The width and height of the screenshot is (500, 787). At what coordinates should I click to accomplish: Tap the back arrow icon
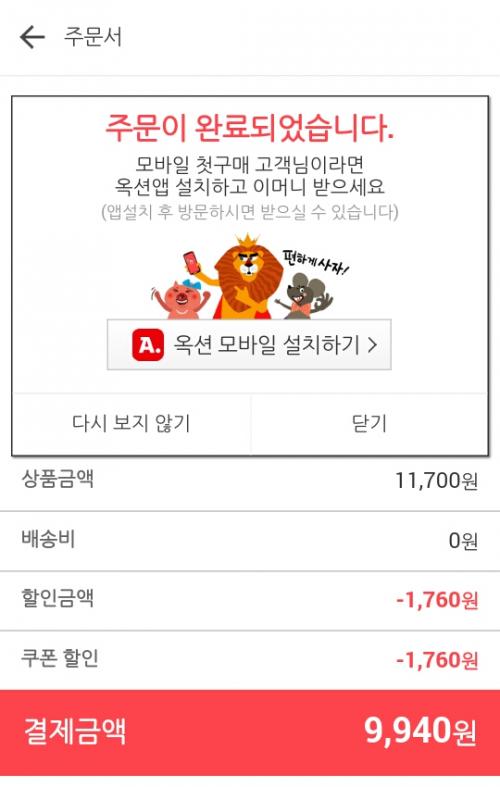pyautogui.click(x=33, y=37)
